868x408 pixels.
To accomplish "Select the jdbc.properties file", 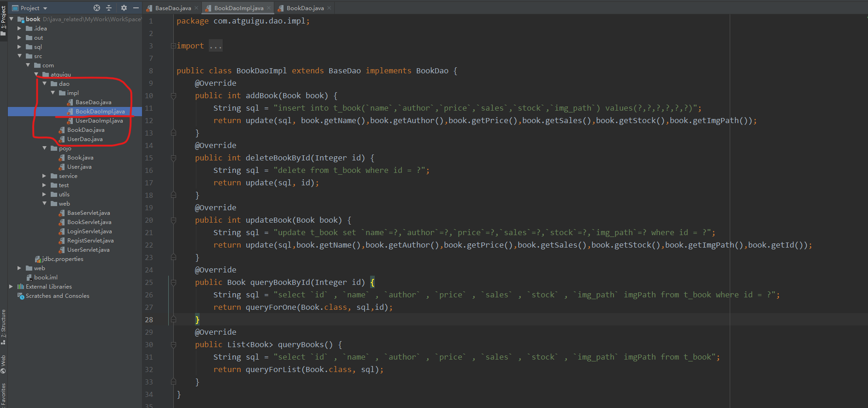I will pos(63,259).
